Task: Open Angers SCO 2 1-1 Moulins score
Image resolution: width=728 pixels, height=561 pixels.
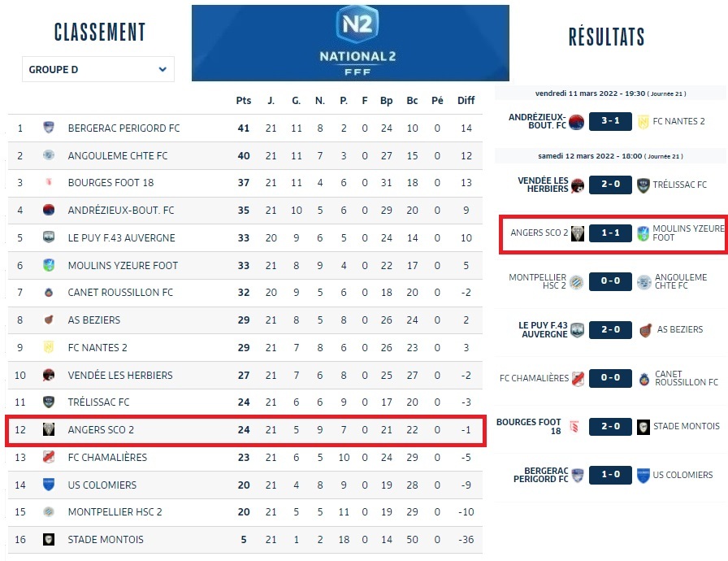Action: coord(610,233)
